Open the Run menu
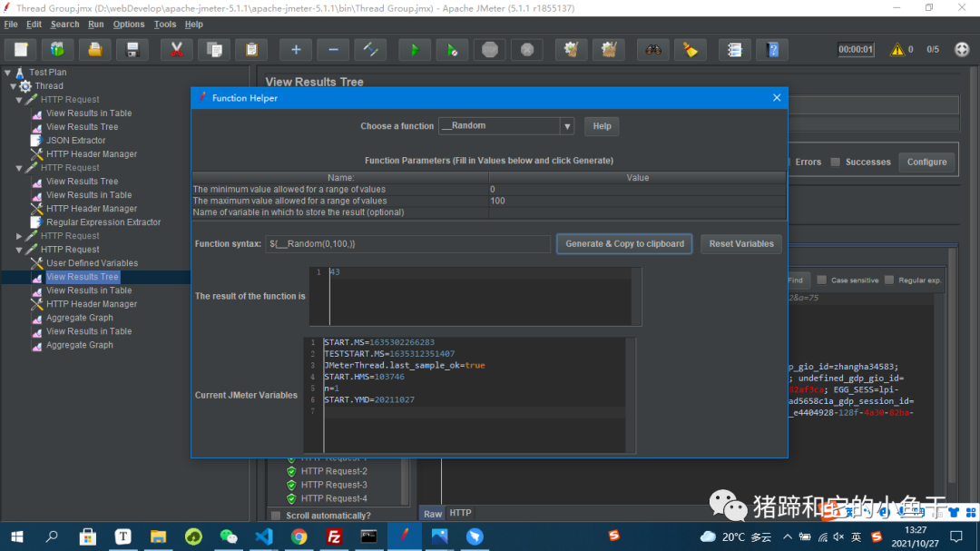Image resolution: width=980 pixels, height=551 pixels. click(x=95, y=25)
